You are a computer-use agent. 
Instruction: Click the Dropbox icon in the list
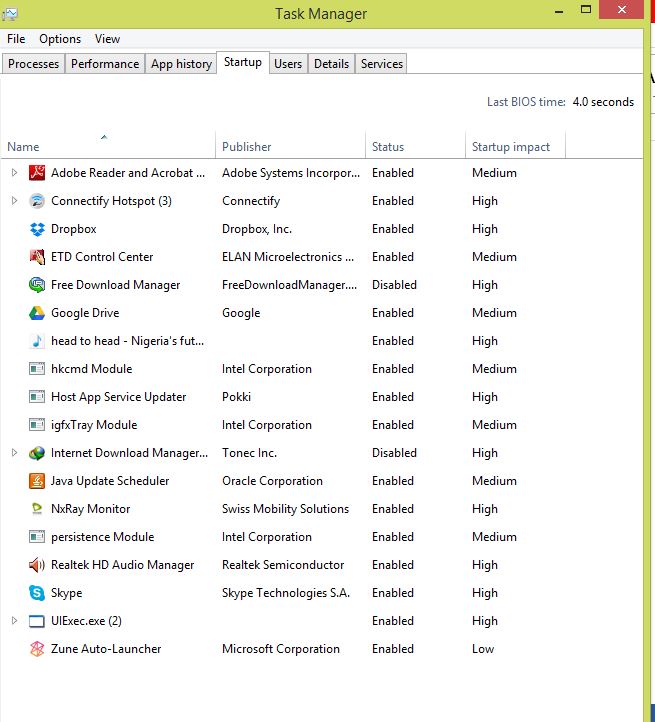(x=37, y=229)
